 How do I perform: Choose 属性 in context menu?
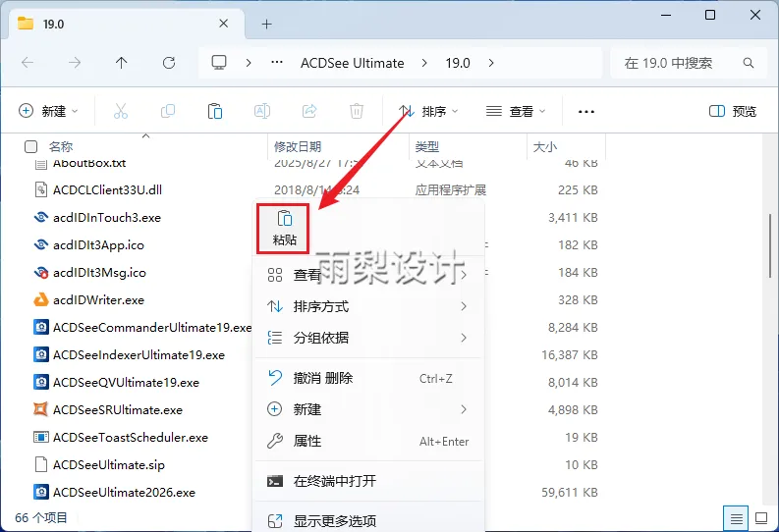tap(367, 441)
